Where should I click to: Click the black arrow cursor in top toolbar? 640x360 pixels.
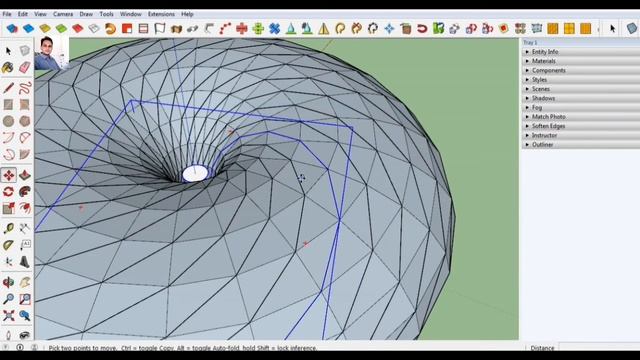612,29
